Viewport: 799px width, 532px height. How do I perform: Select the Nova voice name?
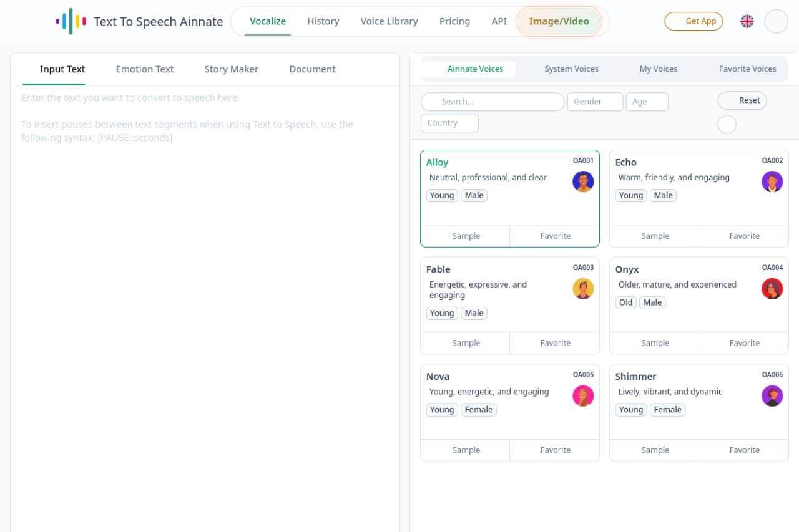coord(438,377)
